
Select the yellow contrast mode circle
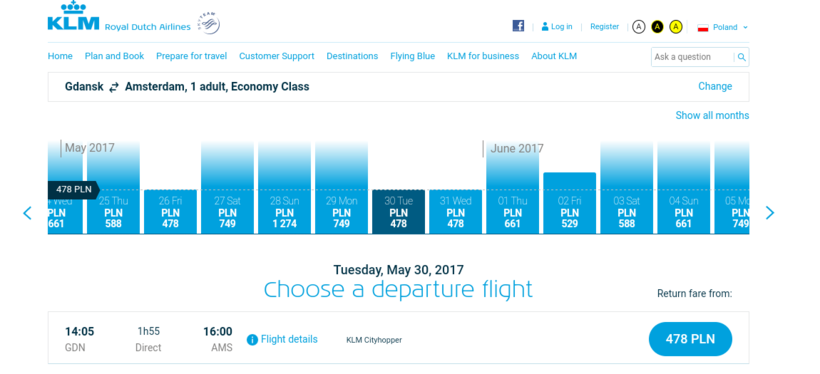(676, 27)
